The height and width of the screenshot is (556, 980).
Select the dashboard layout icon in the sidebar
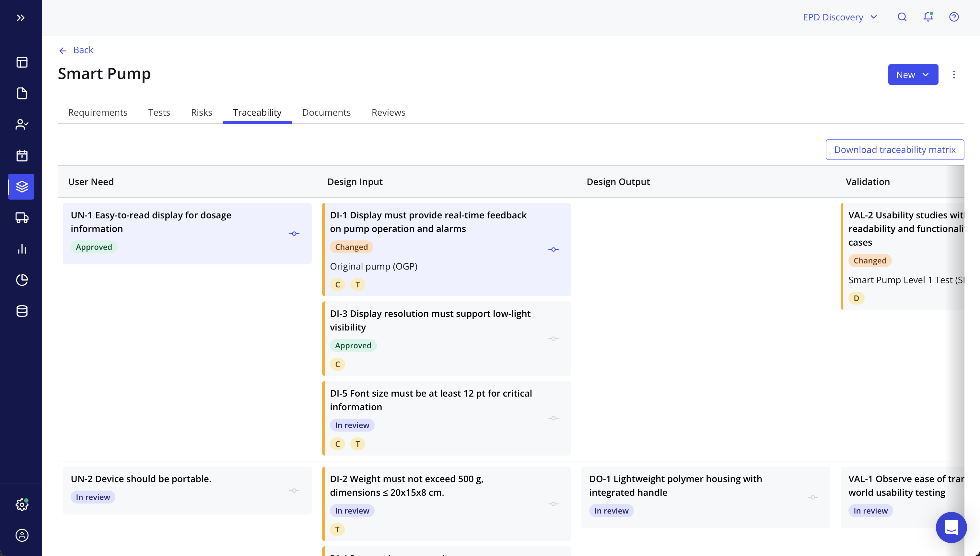(x=22, y=62)
